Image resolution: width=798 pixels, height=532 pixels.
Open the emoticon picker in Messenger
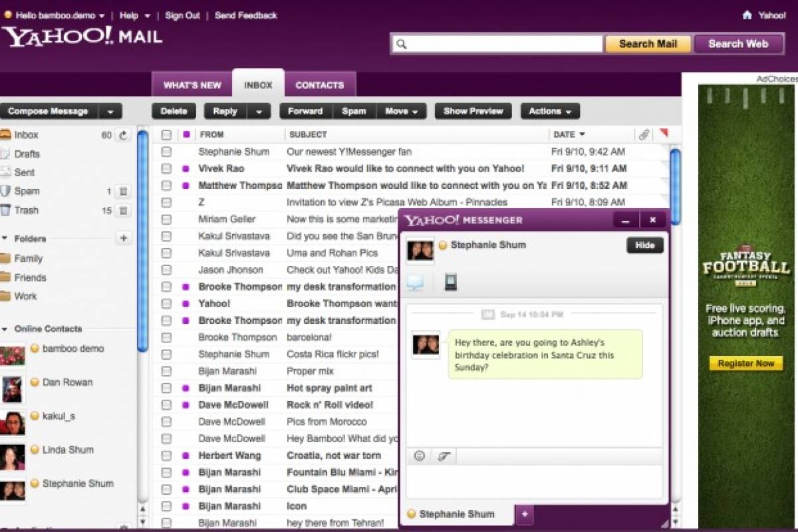[x=419, y=456]
